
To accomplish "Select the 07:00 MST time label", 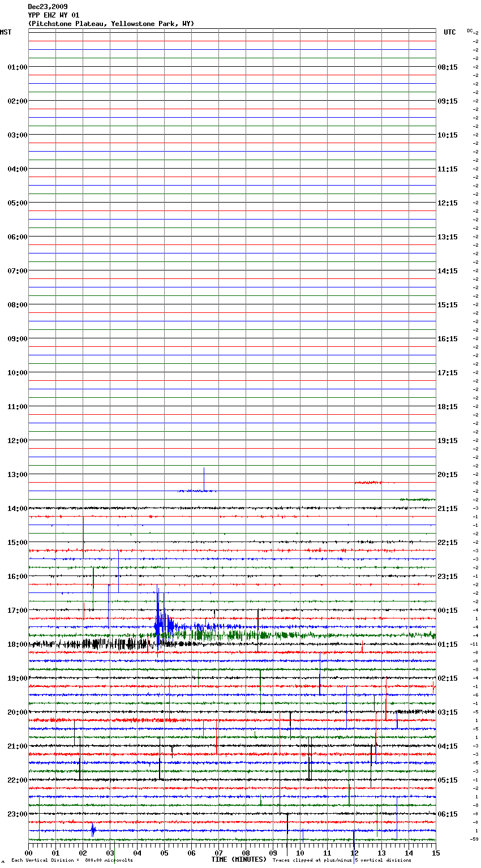I will tap(18, 271).
